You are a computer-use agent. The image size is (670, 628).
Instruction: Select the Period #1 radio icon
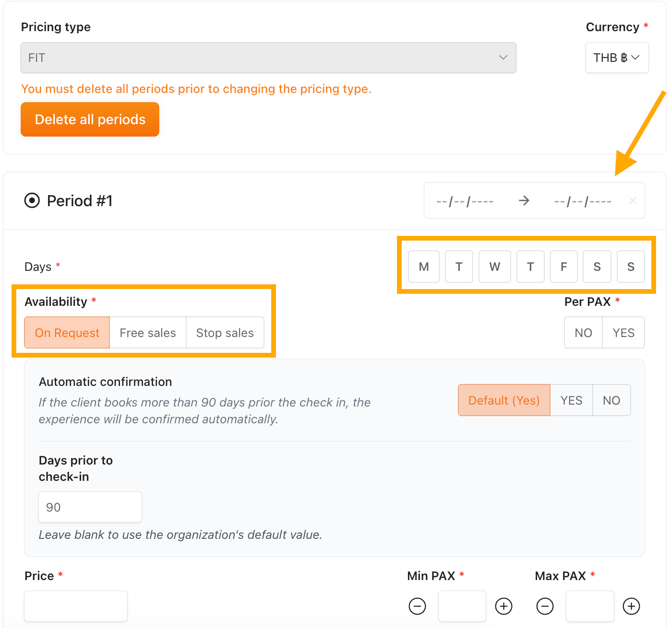pyautogui.click(x=32, y=200)
